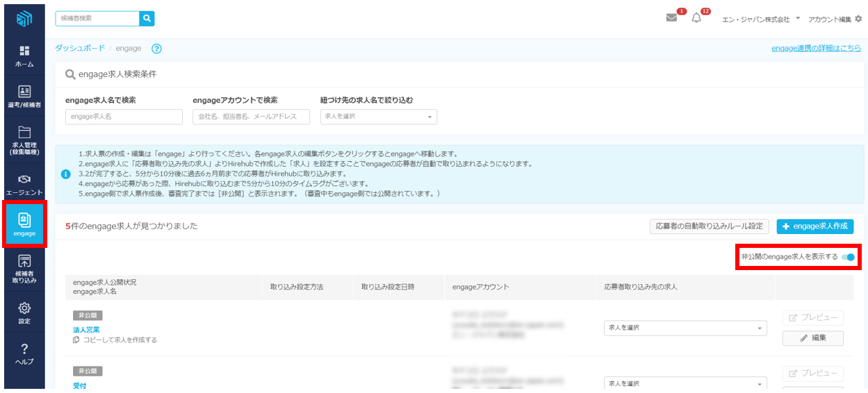Click ダッシュボード breadcrumb link
The height and width of the screenshot is (393, 868).
click(x=80, y=48)
